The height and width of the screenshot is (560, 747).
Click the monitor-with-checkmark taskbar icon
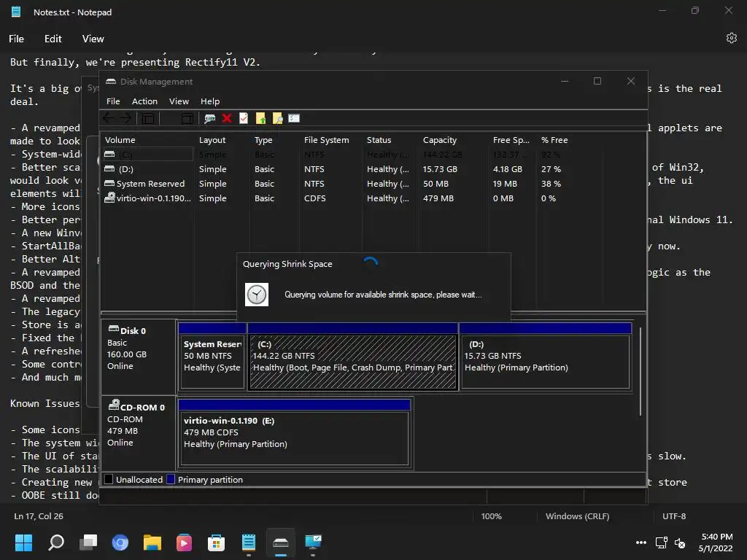tap(313, 542)
